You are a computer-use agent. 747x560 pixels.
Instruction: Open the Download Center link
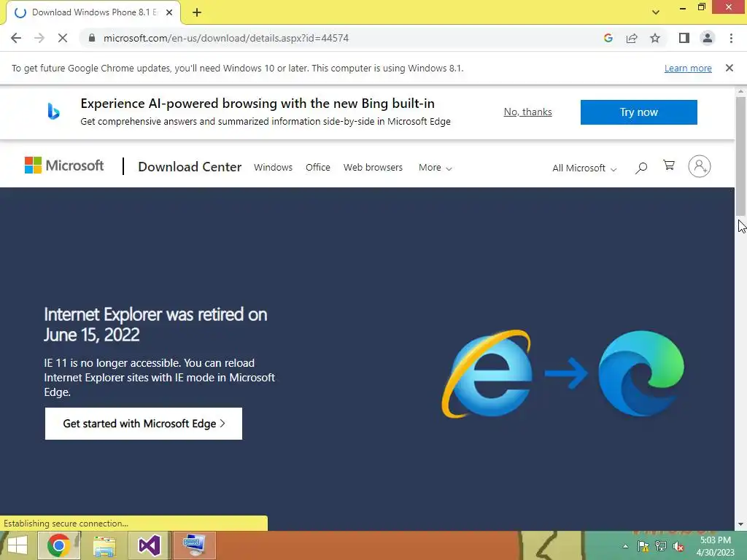[x=190, y=167]
